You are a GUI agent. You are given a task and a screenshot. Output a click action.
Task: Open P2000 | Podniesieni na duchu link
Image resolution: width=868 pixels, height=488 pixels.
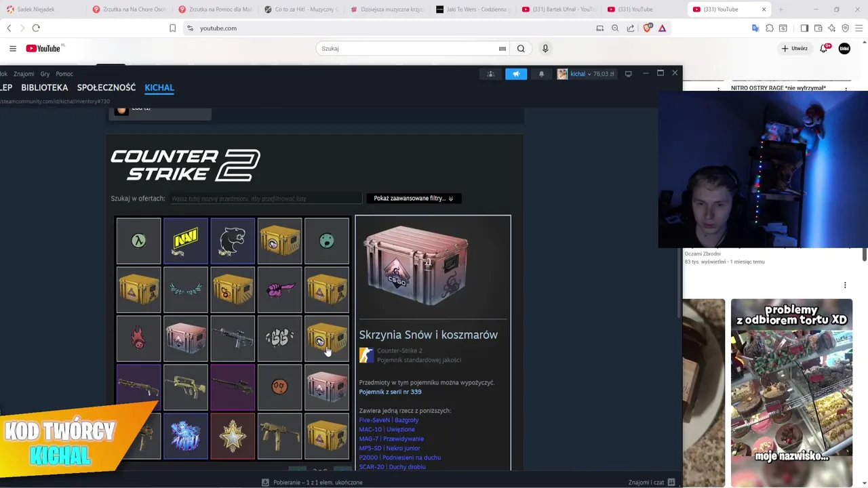click(399, 458)
